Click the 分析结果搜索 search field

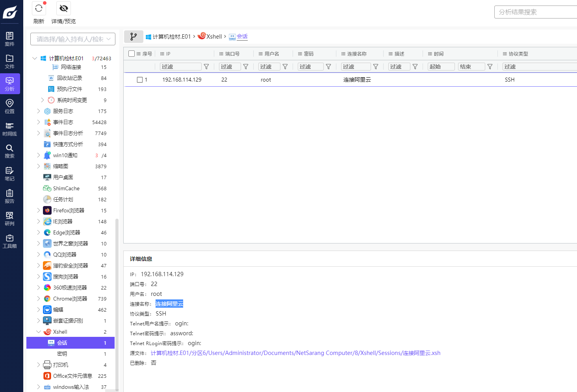(536, 12)
